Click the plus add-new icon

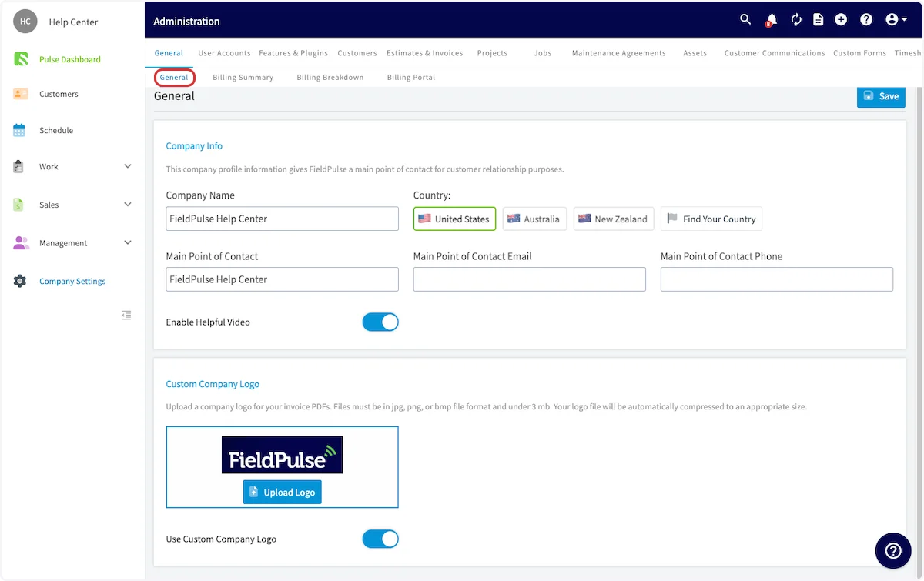[x=841, y=20]
